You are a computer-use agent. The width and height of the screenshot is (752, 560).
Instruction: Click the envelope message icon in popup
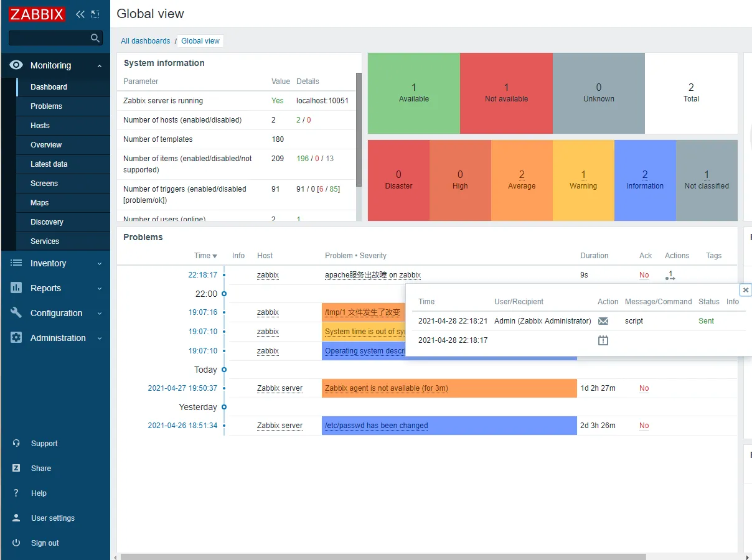tap(603, 321)
